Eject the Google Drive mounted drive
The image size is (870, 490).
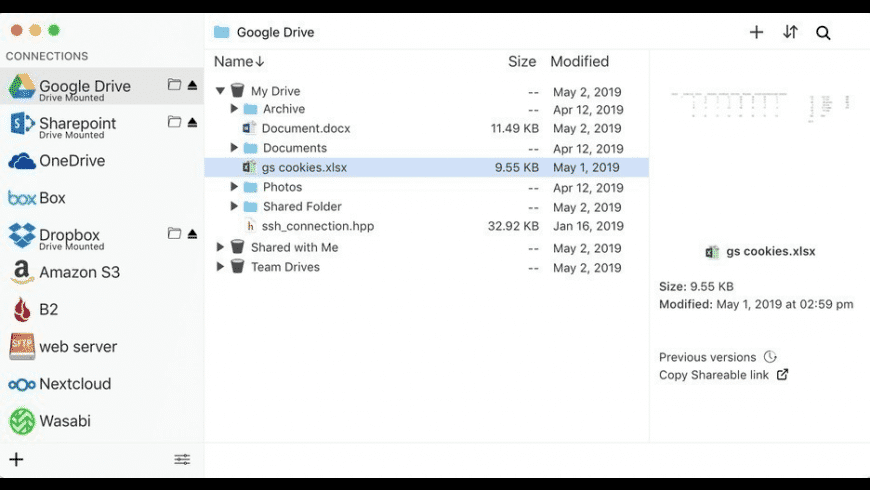tap(192, 85)
